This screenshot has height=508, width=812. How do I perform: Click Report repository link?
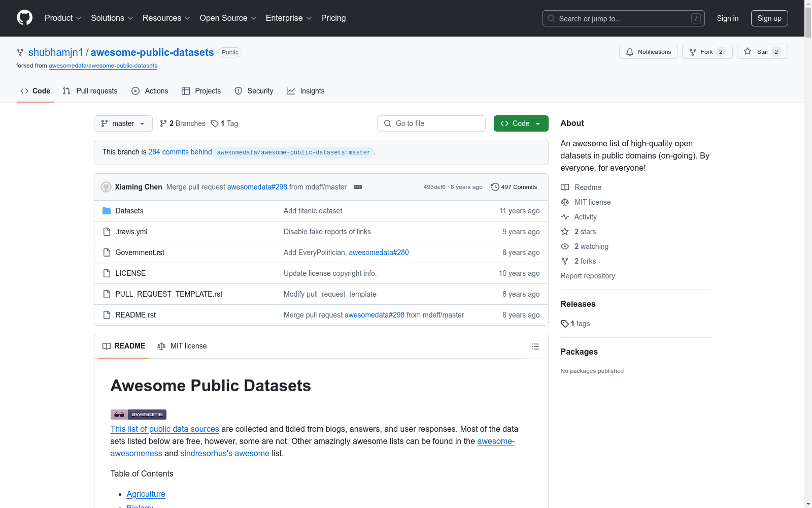(x=588, y=276)
